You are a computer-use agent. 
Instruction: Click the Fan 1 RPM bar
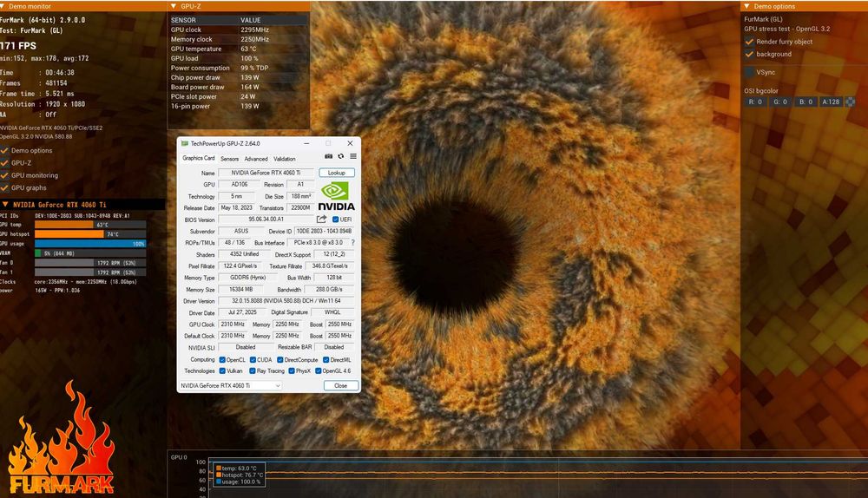(90, 272)
